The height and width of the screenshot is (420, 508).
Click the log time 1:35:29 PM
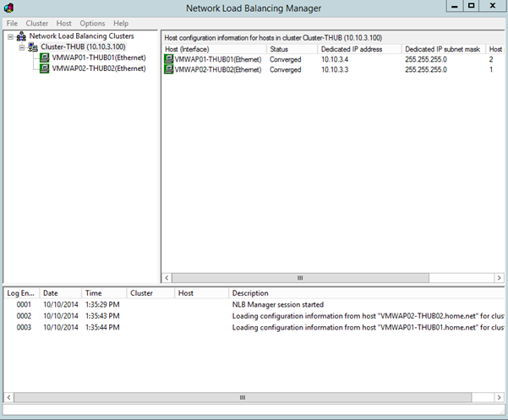102,304
